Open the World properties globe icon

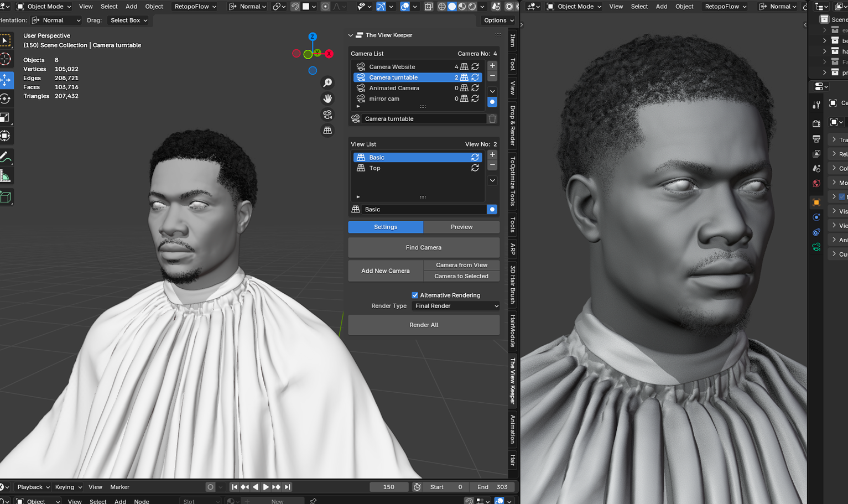click(816, 183)
